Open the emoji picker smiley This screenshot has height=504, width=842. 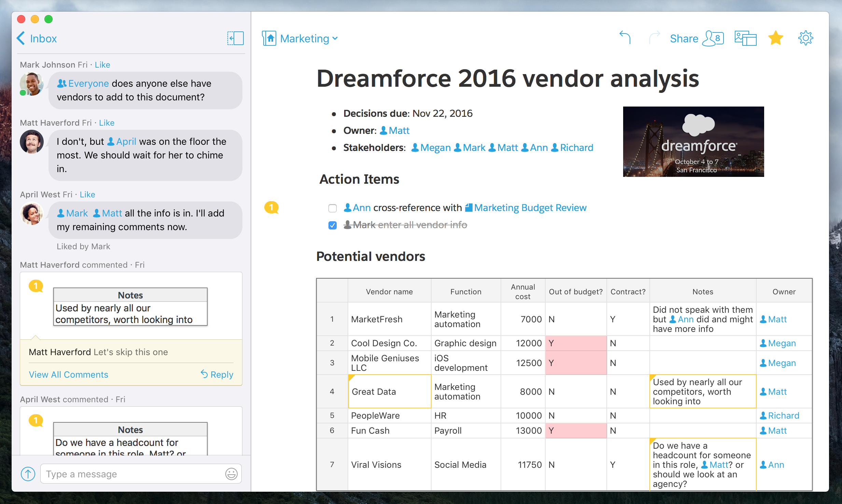coord(231,474)
